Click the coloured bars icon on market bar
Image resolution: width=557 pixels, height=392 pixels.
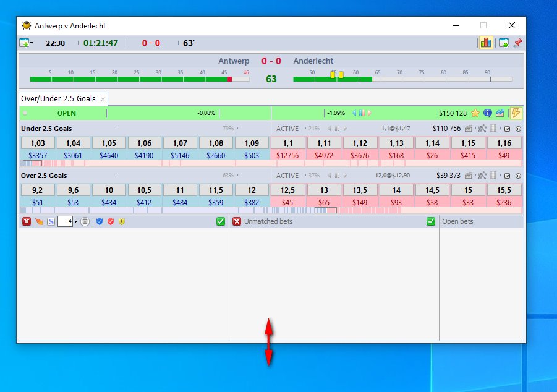tap(362, 113)
